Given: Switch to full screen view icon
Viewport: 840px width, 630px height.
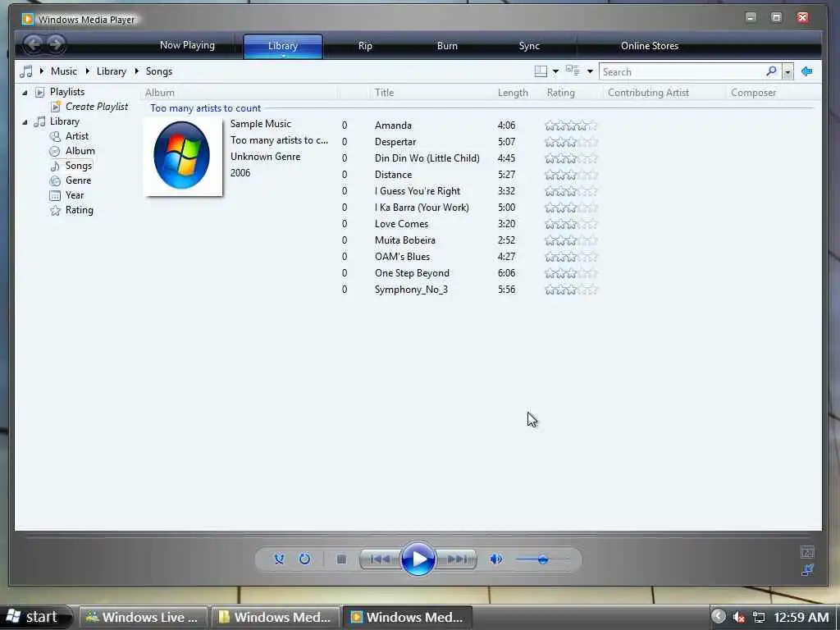Looking at the screenshot, I should point(807,552).
